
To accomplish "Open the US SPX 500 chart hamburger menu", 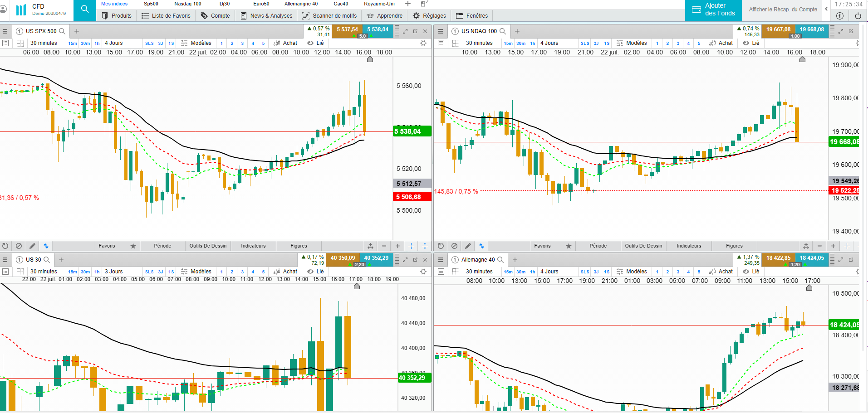I will (5, 31).
